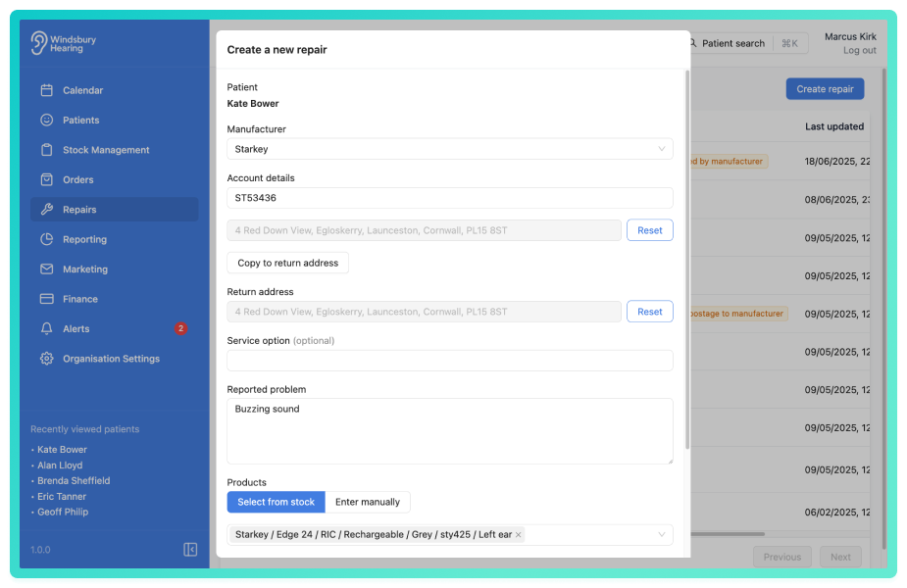Click the Previous pagination button
Viewport: 907px width, 588px height.
pos(782,557)
